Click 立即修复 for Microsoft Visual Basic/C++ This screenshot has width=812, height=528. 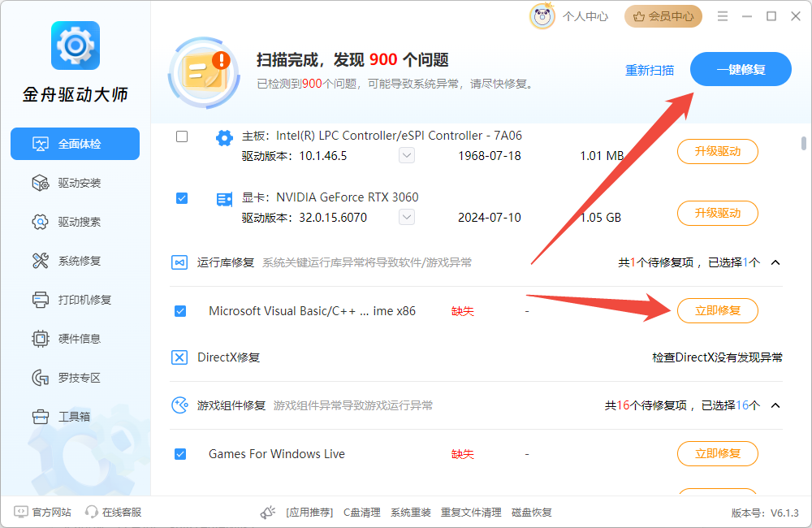[x=718, y=310]
